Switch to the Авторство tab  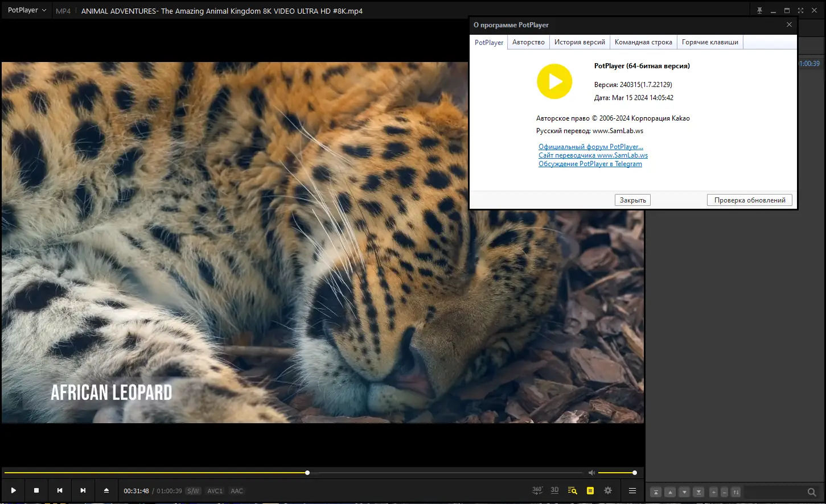point(528,42)
